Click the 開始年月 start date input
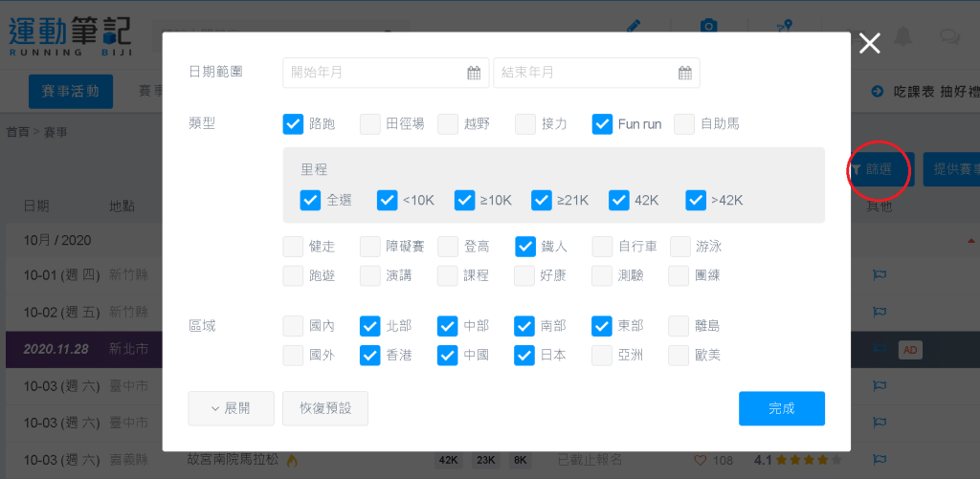980x479 pixels. [375, 73]
